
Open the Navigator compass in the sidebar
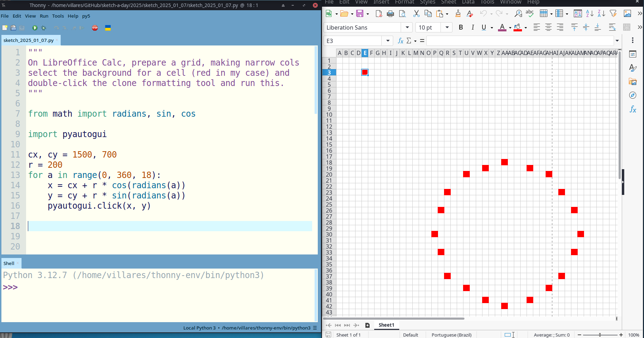click(x=633, y=96)
